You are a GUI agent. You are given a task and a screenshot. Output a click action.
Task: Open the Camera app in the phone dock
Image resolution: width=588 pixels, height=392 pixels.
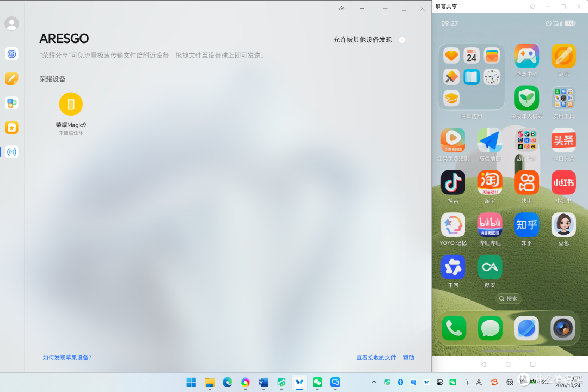[x=563, y=328]
